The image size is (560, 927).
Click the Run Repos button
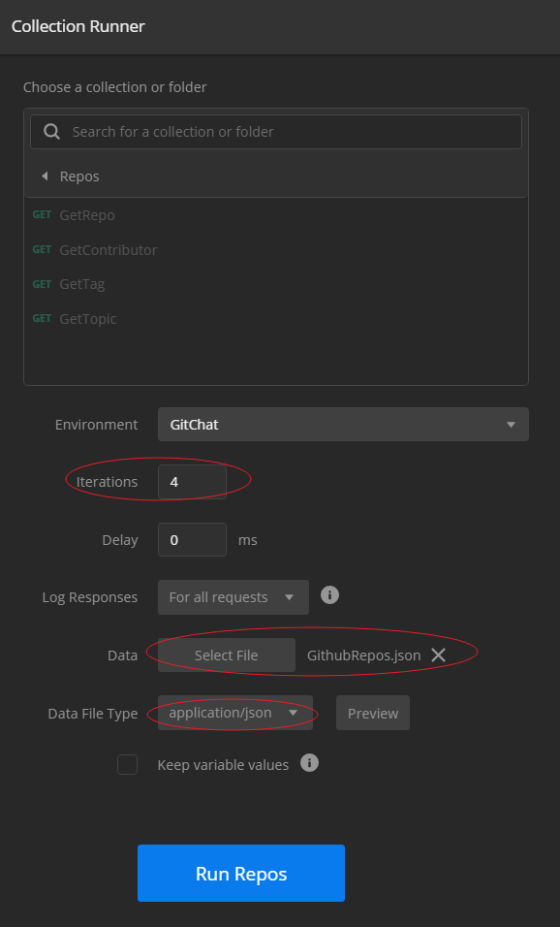[241, 874]
